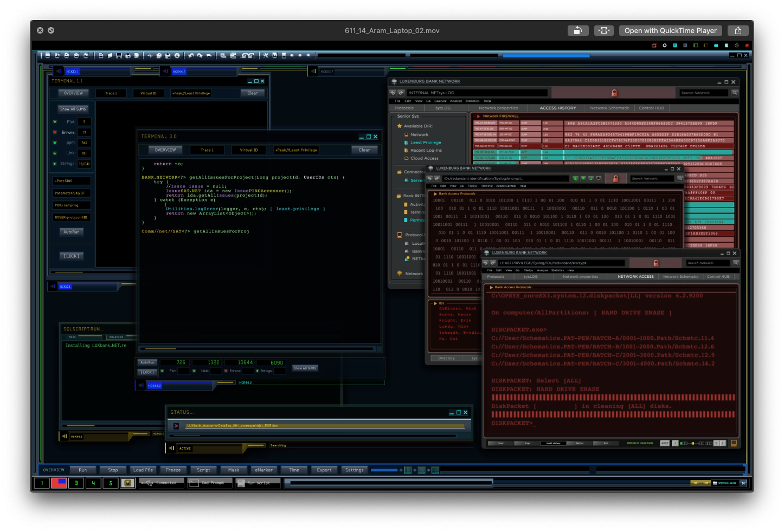Viewport: 784px width, 532px height.
Task: Click the disk icon after desktop 5
Action: tap(128, 483)
